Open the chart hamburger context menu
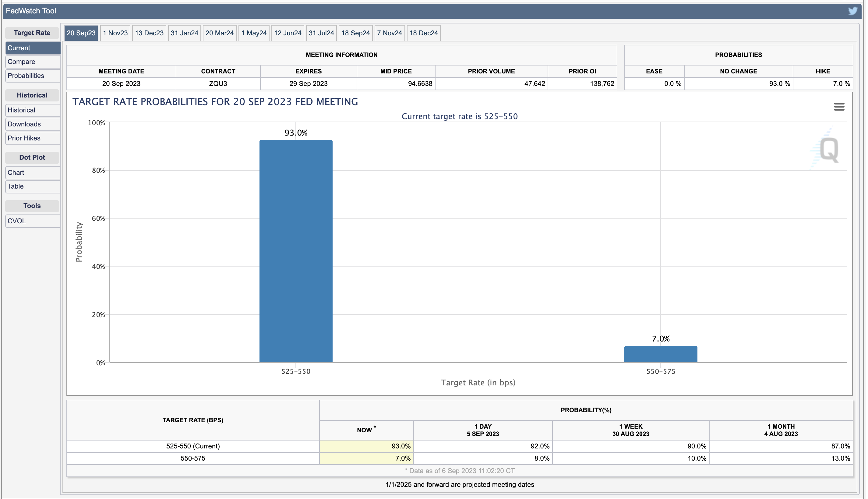 pos(839,107)
